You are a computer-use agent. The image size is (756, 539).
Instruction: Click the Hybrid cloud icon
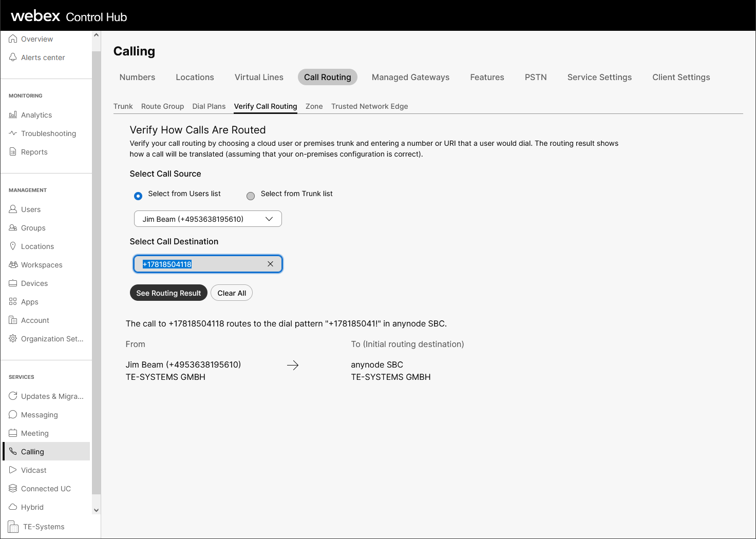coord(13,507)
